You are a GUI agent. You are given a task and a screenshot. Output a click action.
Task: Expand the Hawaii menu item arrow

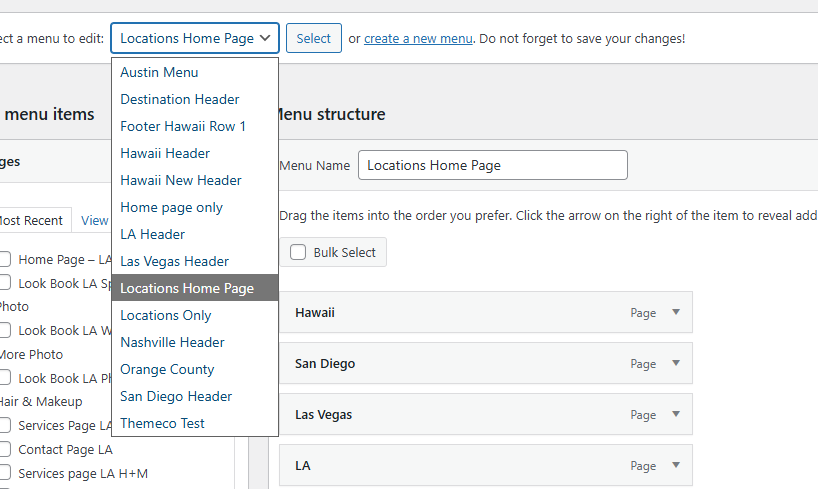(x=675, y=312)
